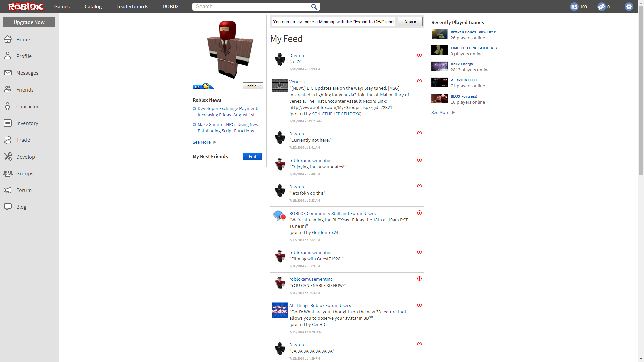Open the Catalog menu
The width and height of the screenshot is (644, 362).
coord(93,7)
